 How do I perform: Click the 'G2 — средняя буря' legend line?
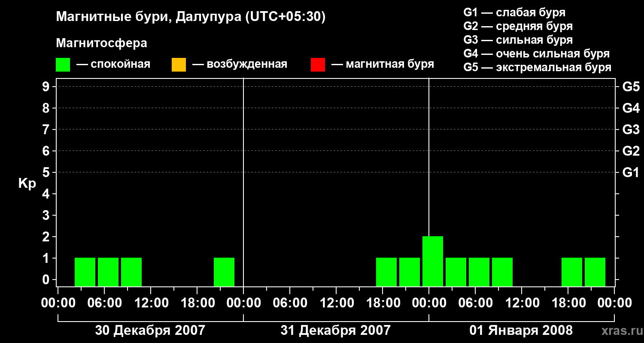click(518, 26)
